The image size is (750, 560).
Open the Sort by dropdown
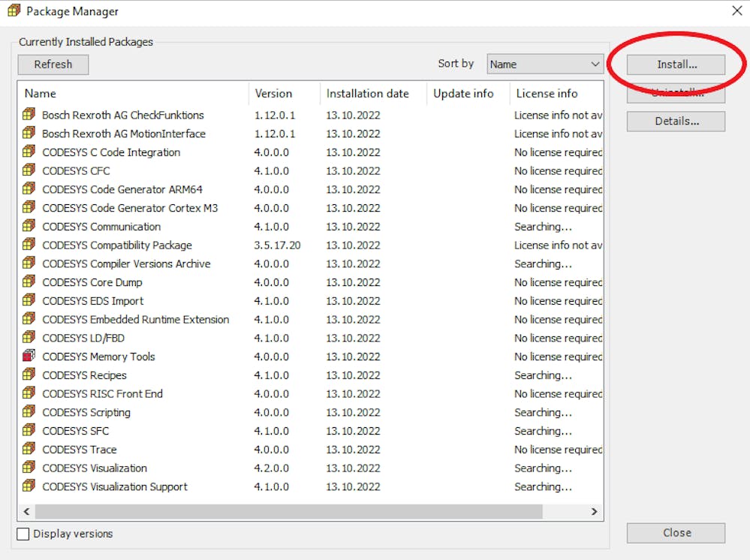point(545,64)
